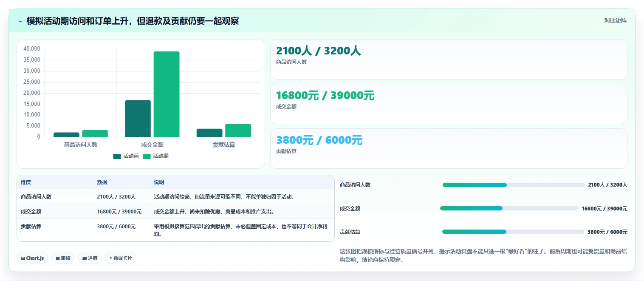Click the main headline 模拟活动期访问和订单上升

tap(133, 21)
